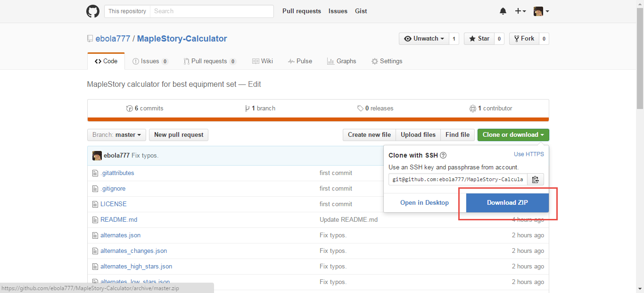This screenshot has height=293, width=644.
Task: Click the watchers count 1
Action: coord(454,39)
